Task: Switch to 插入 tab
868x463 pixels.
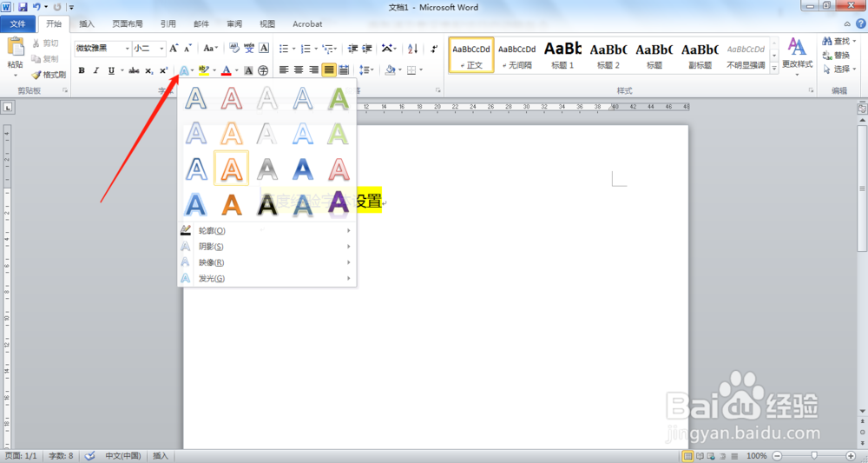Action: 86,23
